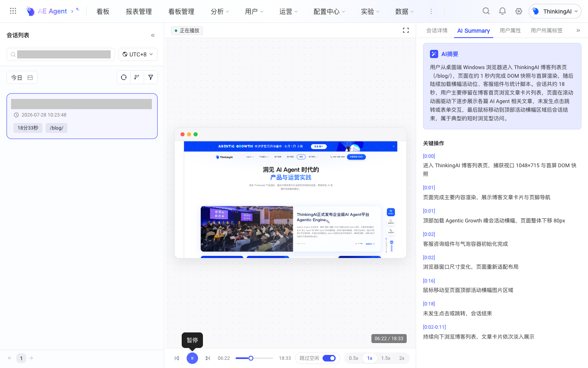Image resolution: width=588 pixels, height=368 pixels.
Task: Jump to the [0:18] timestamp
Action: click(429, 304)
